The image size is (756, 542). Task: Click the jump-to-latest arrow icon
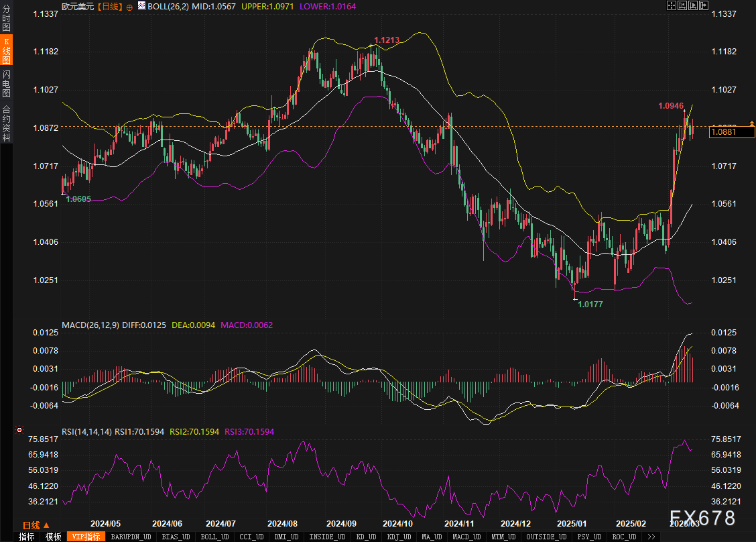704,5
